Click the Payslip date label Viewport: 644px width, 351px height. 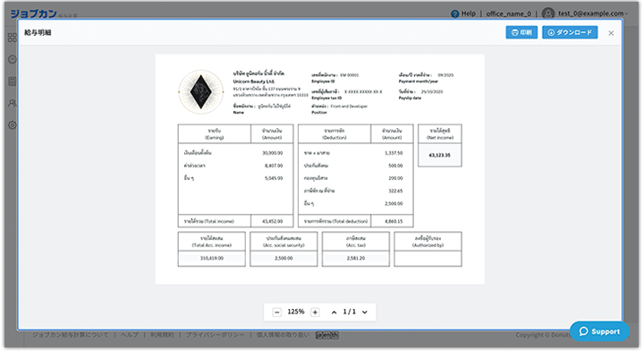410,98
